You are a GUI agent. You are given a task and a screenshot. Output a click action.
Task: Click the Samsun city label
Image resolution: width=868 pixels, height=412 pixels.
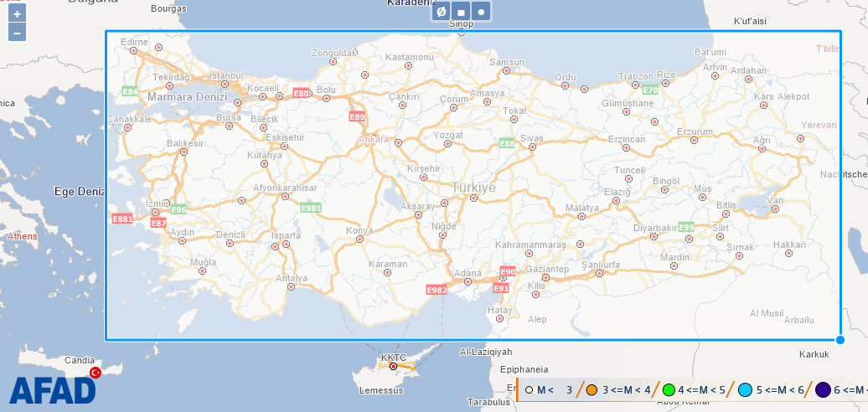pyautogui.click(x=507, y=63)
